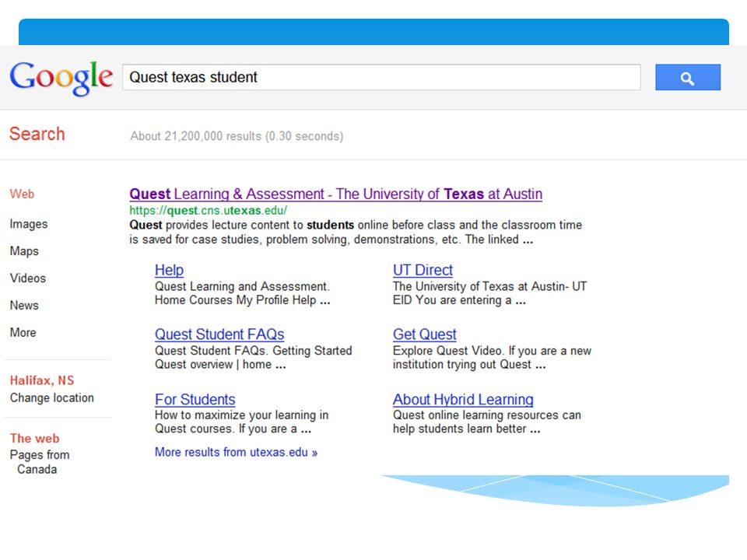Click the 'Quest provides lecture content' snippet
The height and width of the screenshot is (560, 747).
(356, 232)
